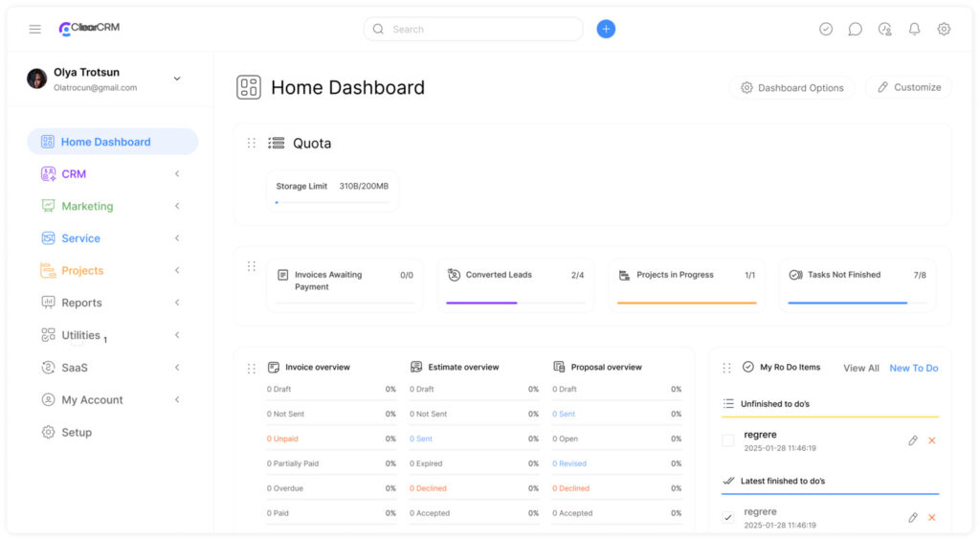Open the chat messages icon in header
The height and width of the screenshot is (541, 980).
(x=856, y=30)
